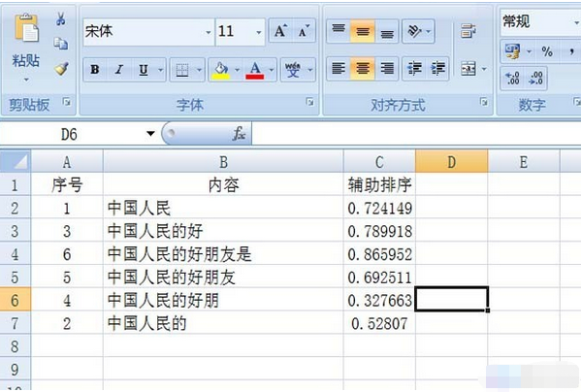Select row 8 header
Screen dimensions: 581x392
(15, 346)
